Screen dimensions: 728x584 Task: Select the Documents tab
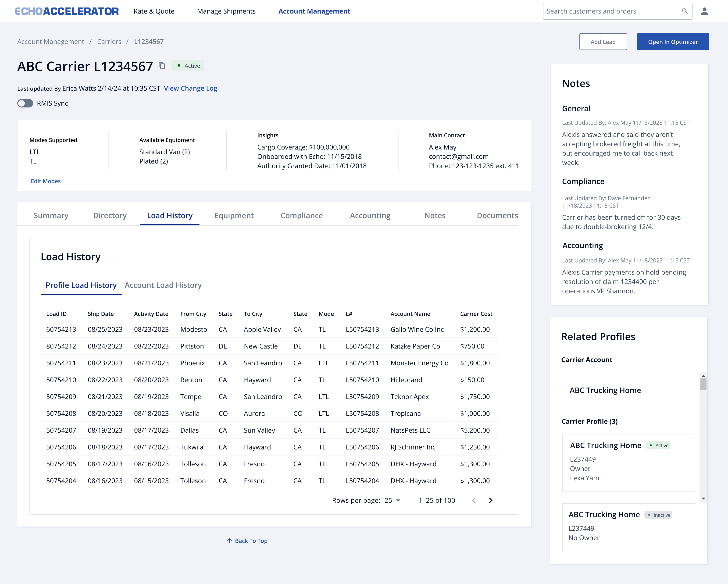pyautogui.click(x=497, y=215)
